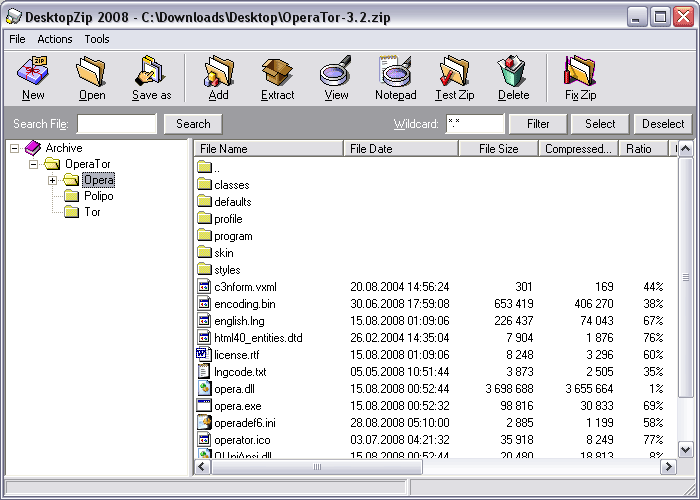Click the Deselect button
Image resolution: width=700 pixels, height=500 pixels.
[x=663, y=124]
